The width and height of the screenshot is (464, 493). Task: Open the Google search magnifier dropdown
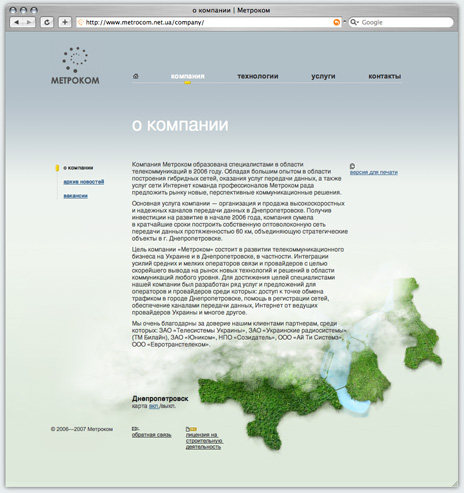click(354, 22)
